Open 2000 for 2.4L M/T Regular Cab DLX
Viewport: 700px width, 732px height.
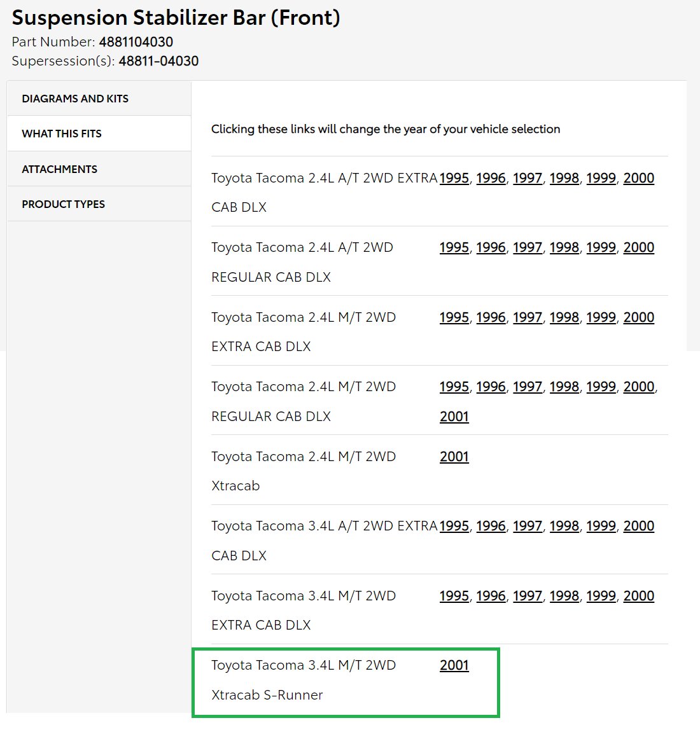(x=638, y=387)
